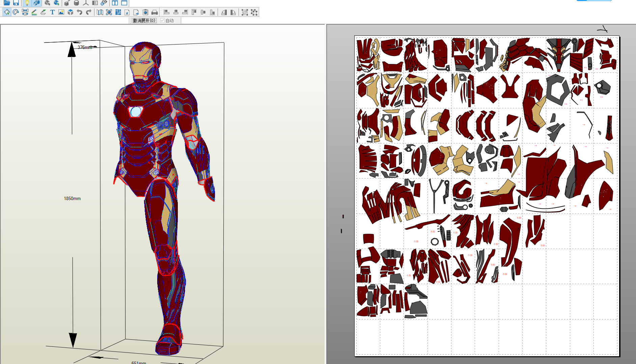
Task: Align selected parts to the left
Action: tap(167, 12)
